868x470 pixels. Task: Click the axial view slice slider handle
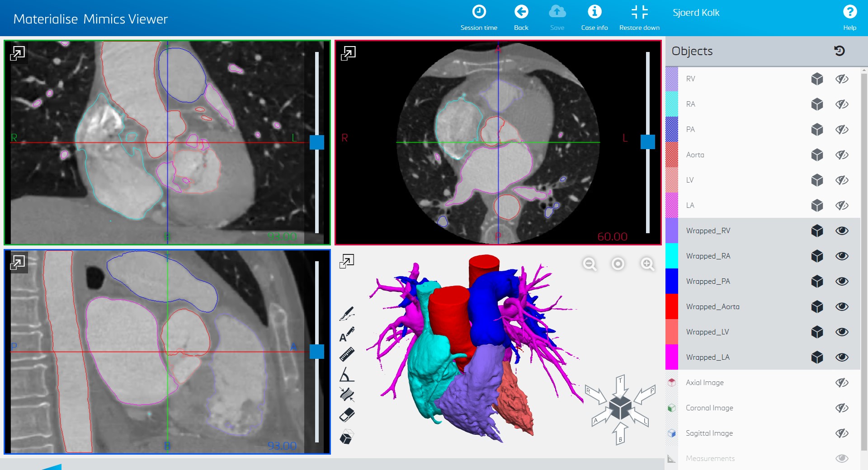point(648,142)
